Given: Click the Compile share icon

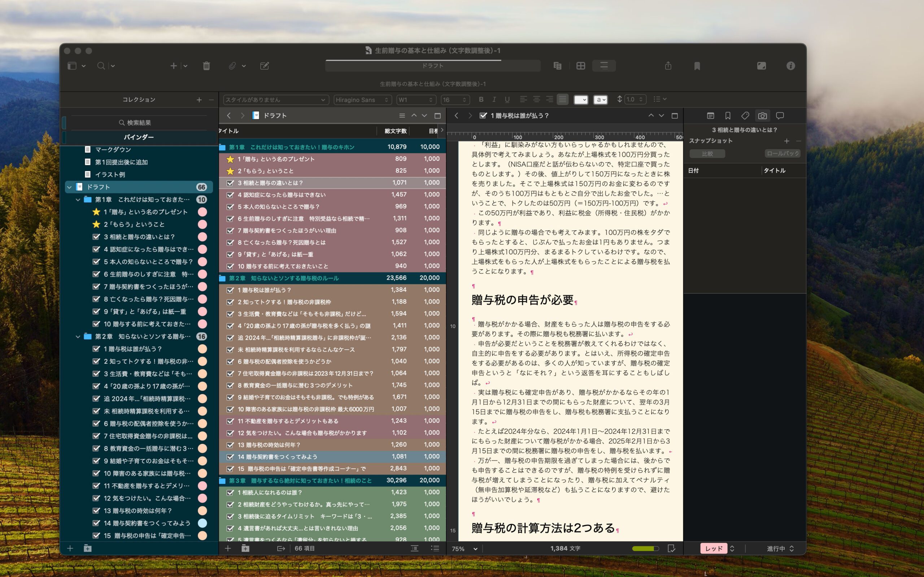Looking at the screenshot, I should click(x=668, y=66).
